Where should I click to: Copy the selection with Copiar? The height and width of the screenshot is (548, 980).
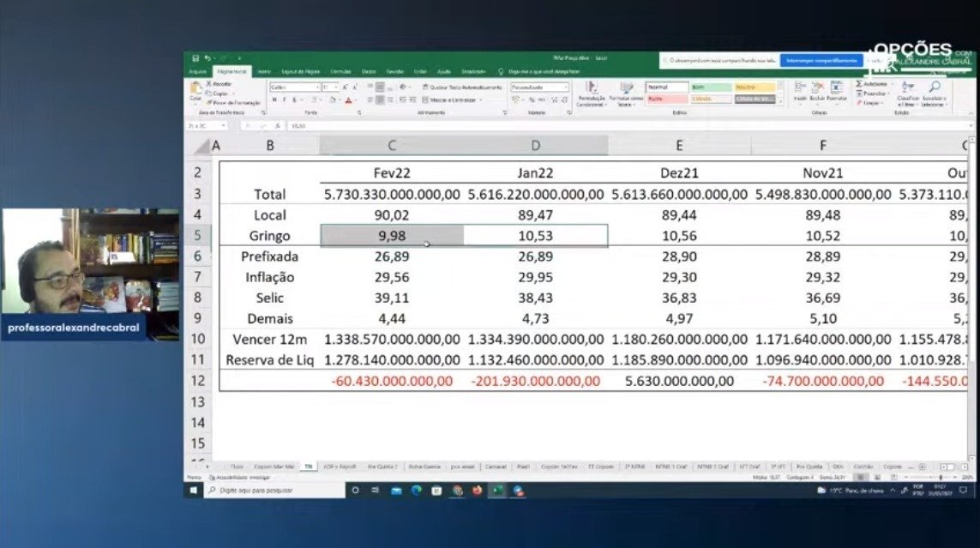[x=218, y=93]
